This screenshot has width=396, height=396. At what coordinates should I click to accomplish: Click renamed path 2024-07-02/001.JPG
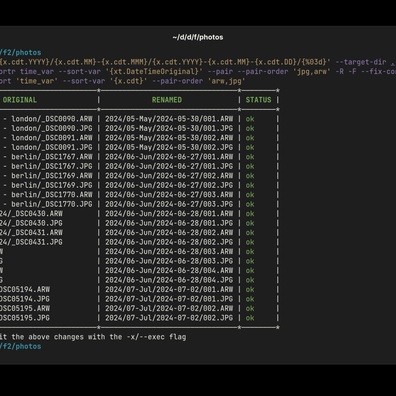pyautogui.click(x=169, y=299)
